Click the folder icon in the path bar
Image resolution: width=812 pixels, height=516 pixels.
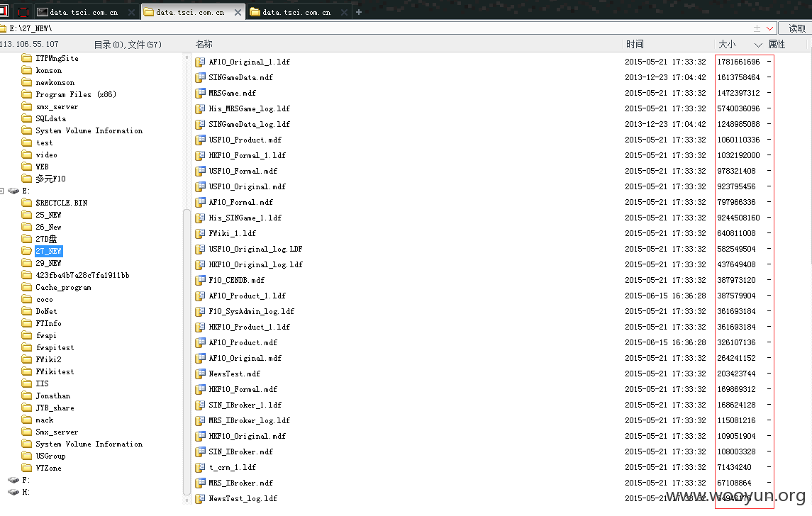coord(3,28)
